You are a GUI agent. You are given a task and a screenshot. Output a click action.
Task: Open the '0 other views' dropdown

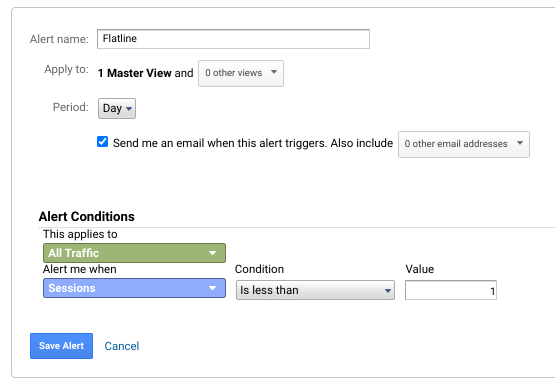click(x=241, y=73)
